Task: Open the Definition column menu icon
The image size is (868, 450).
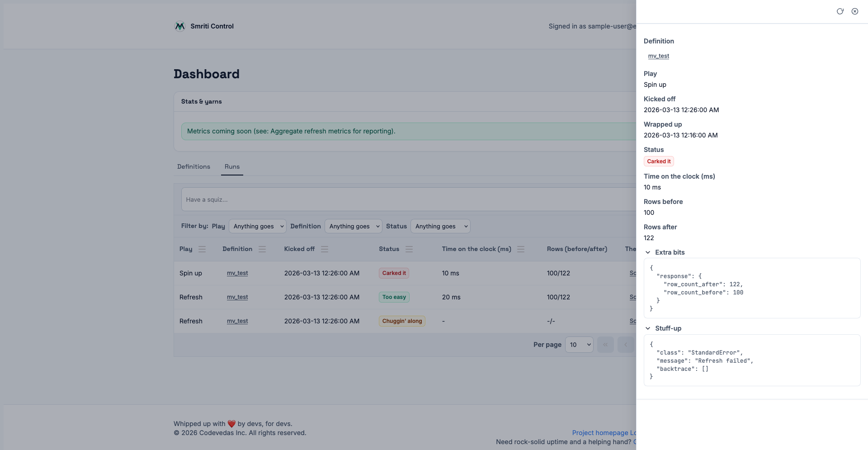Action: pos(262,249)
